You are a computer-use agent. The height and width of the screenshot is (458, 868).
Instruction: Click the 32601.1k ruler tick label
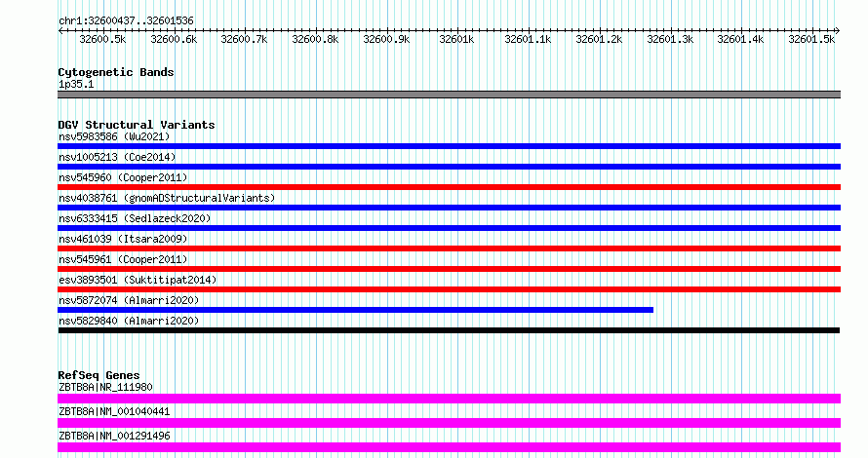(528, 39)
